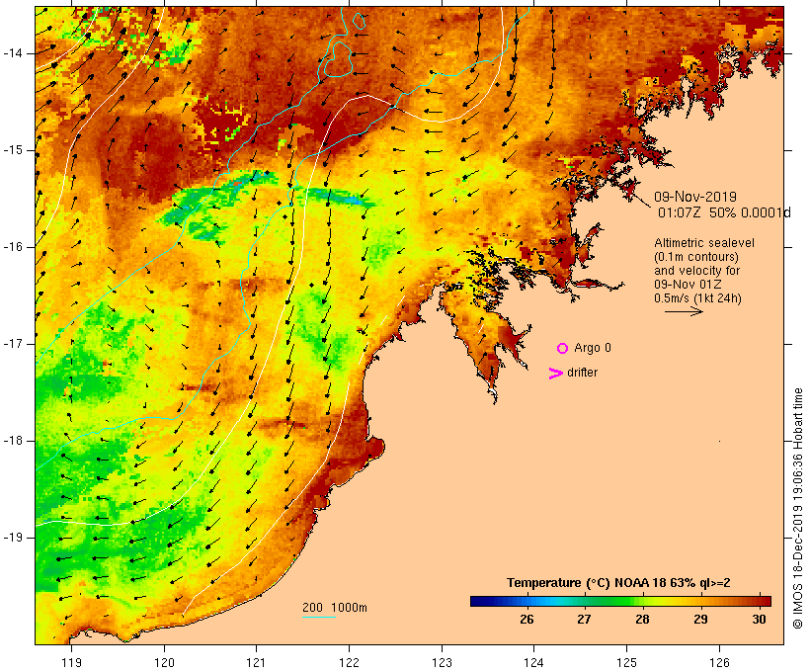This screenshot has width=810, height=672.
Task: Click the cyan 200 1000m contour legend line
Action: point(319,617)
